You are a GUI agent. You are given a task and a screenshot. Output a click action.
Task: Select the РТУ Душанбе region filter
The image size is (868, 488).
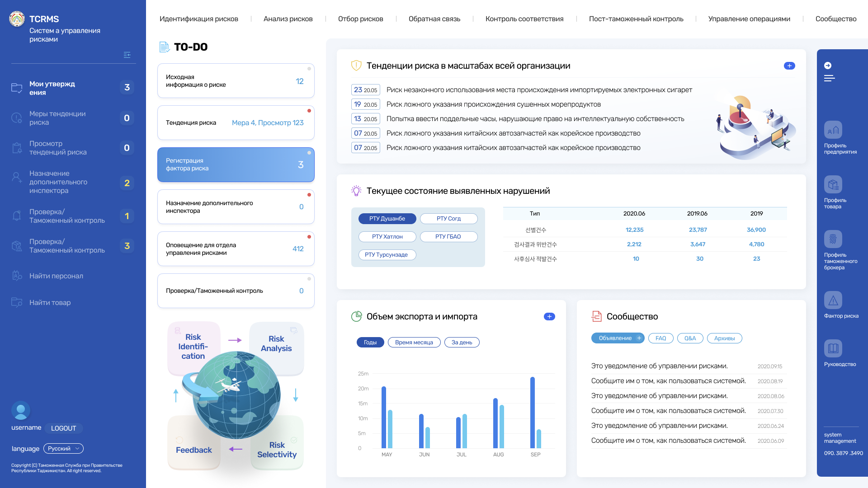(x=387, y=219)
